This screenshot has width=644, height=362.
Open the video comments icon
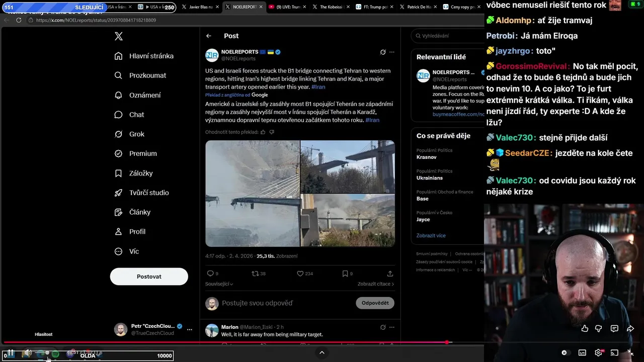(x=614, y=328)
